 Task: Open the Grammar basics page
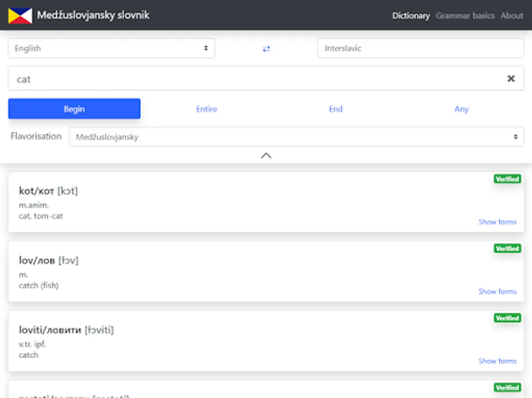[465, 15]
